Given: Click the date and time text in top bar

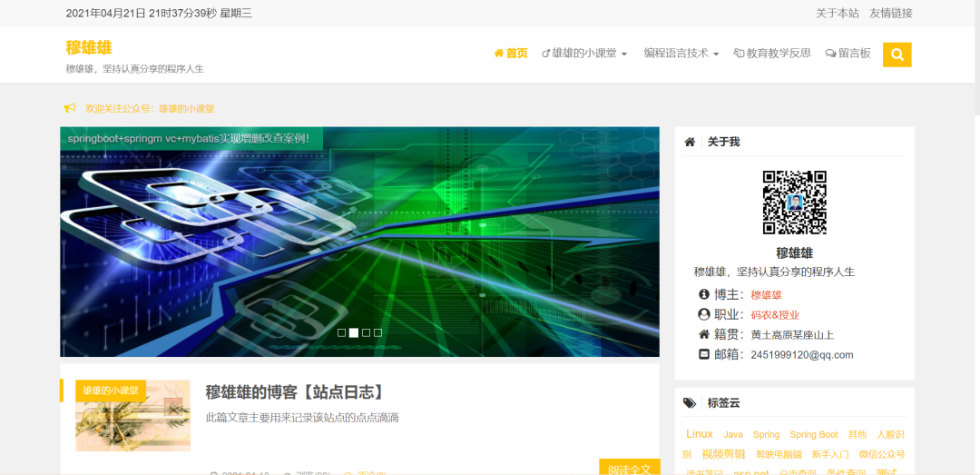Looking at the screenshot, I should [x=159, y=13].
